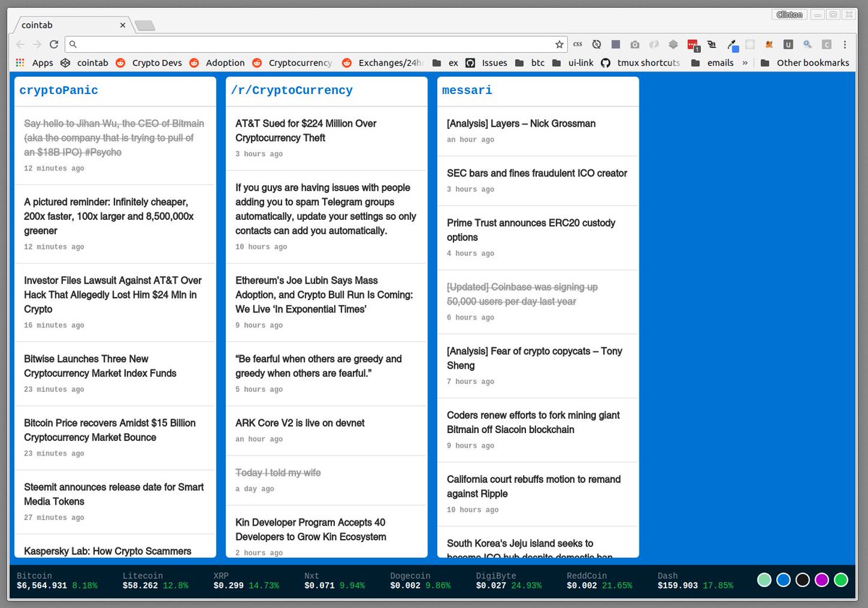
Task: Expand the btc bookmark folder
Action: pyautogui.click(x=529, y=63)
